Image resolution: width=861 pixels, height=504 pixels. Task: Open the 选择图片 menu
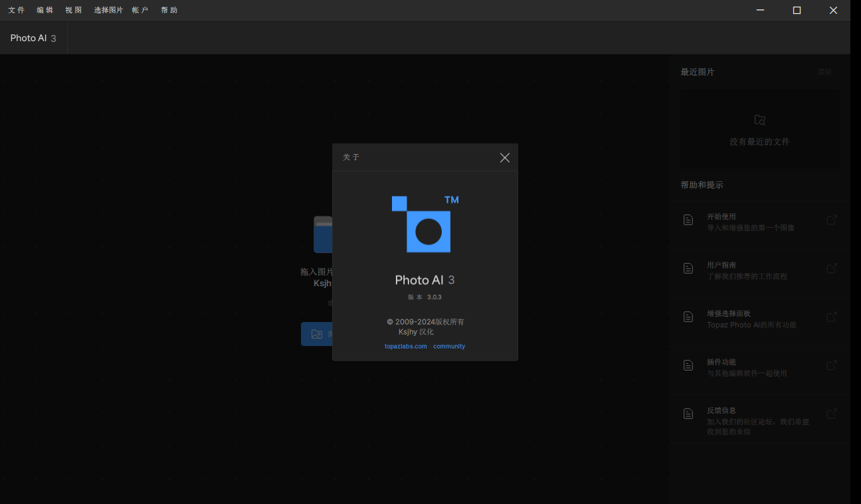[x=108, y=10]
